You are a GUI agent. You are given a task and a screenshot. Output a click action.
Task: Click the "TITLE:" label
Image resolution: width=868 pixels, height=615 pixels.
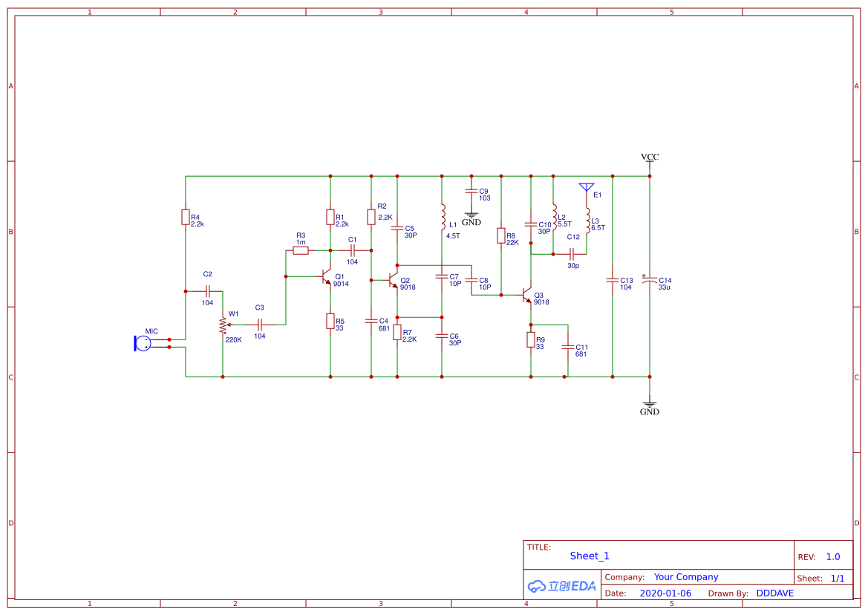538,547
